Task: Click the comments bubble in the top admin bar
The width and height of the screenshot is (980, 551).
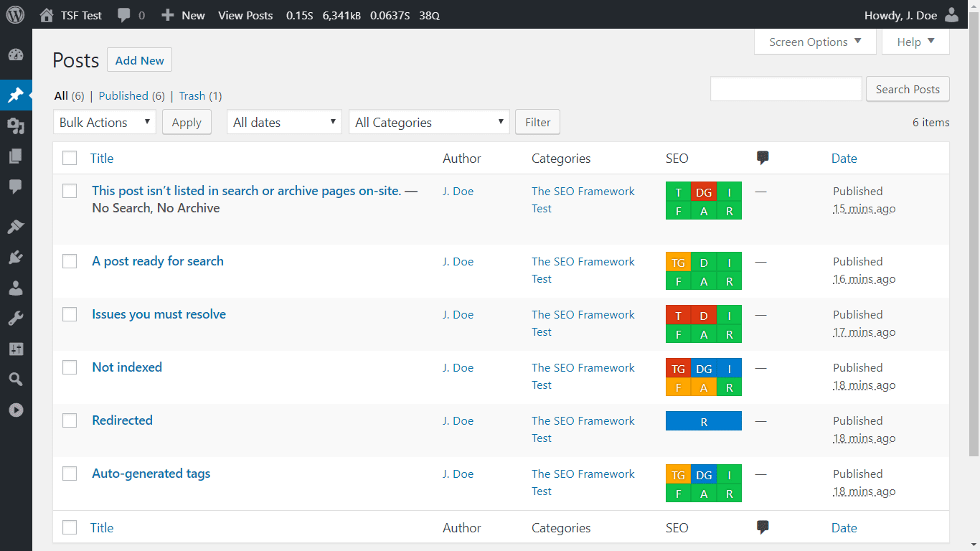Action: [x=124, y=14]
